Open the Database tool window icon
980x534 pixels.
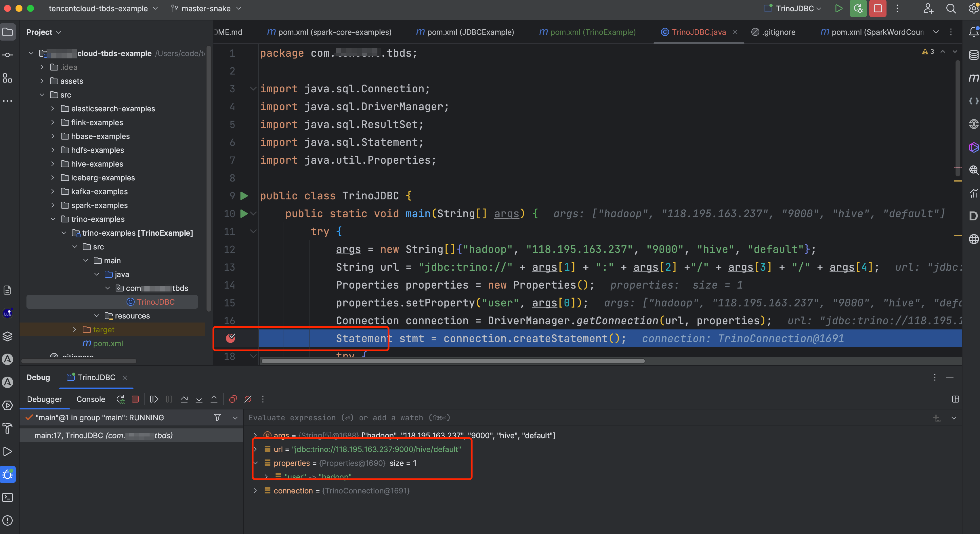(973, 55)
